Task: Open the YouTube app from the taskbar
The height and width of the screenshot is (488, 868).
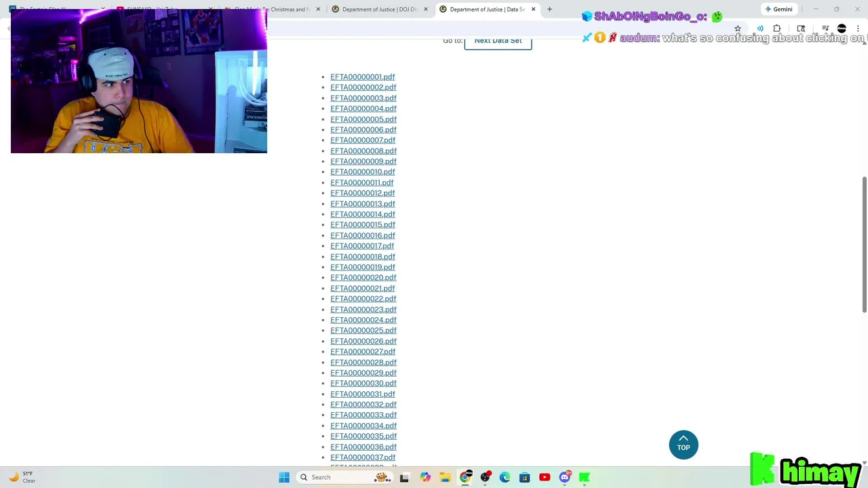Action: (x=545, y=477)
